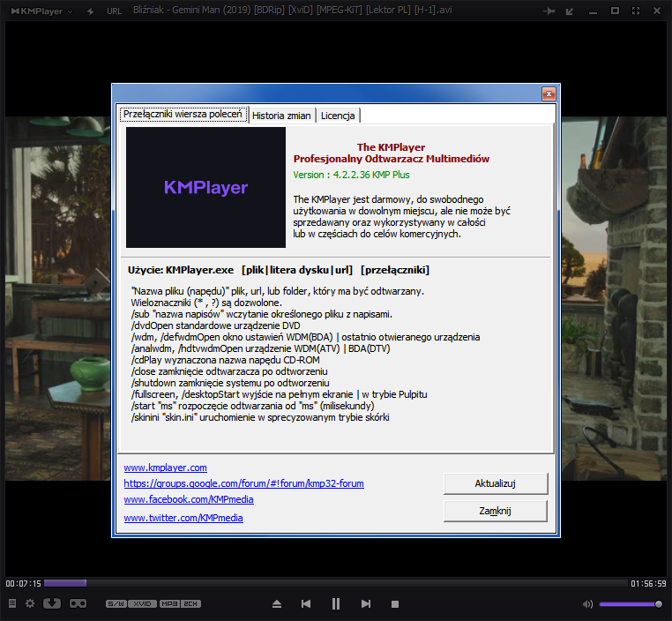Screen dimensions: 672x621
Task: Open the settings gear control box
Action: click(x=30, y=603)
